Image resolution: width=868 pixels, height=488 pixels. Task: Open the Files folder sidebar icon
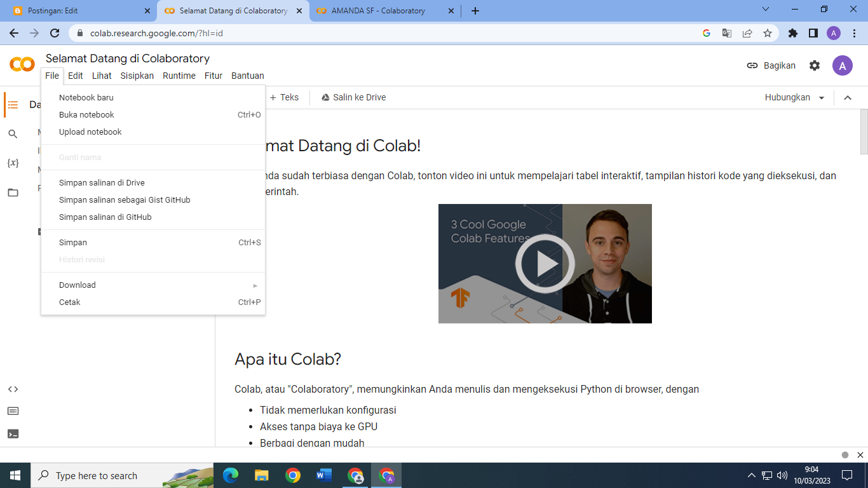pos(13,193)
